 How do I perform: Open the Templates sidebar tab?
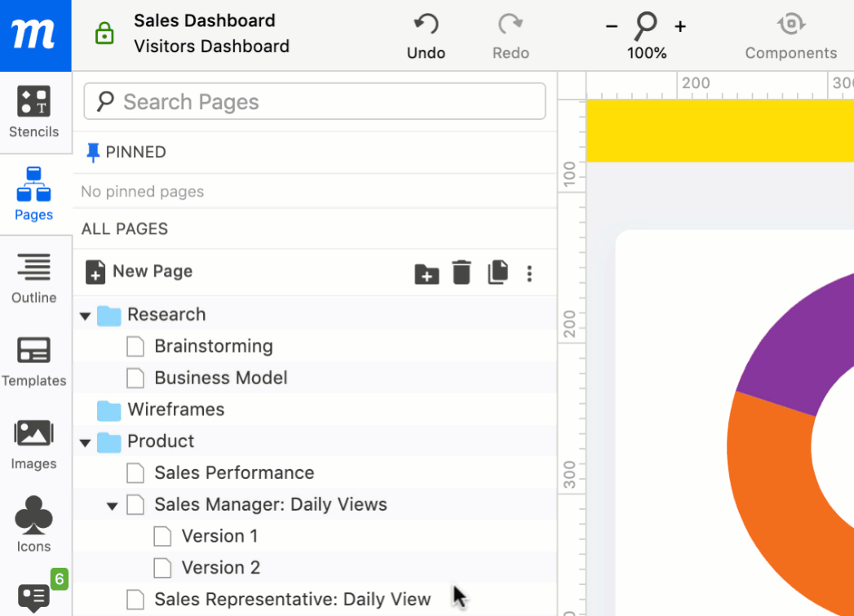tap(34, 361)
